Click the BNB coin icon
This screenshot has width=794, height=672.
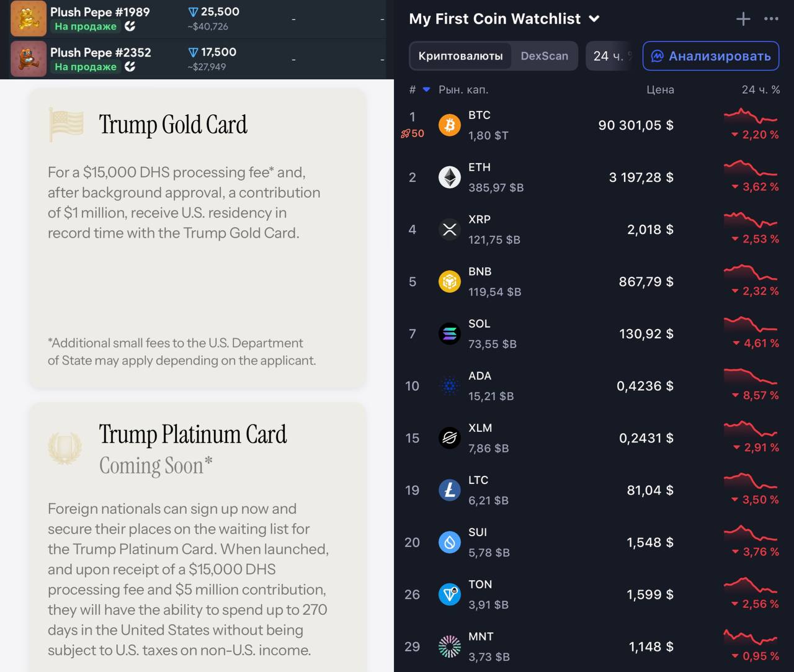(x=450, y=282)
